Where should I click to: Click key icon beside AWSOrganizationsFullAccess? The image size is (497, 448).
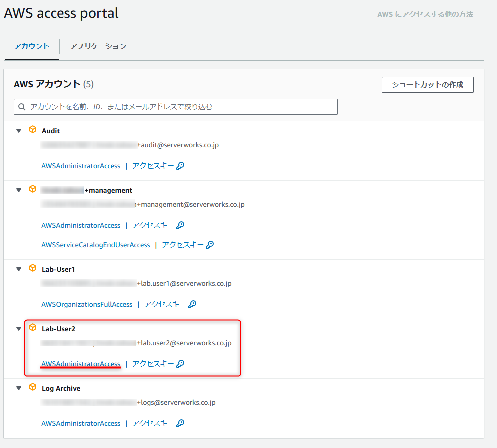tap(192, 304)
